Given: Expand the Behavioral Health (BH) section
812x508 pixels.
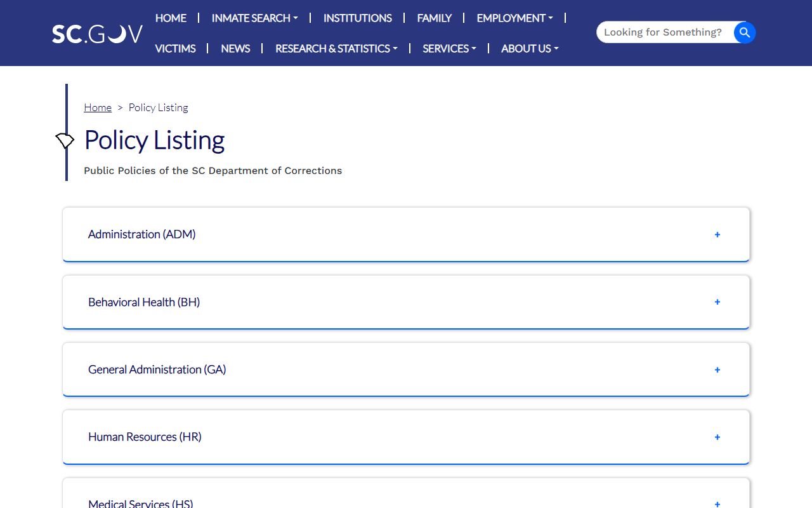Looking at the screenshot, I should pos(406,302).
